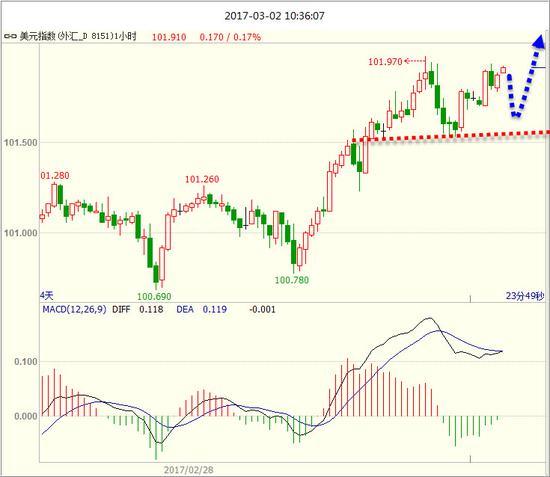
Task: Click the 100.780 low price label
Action: [292, 280]
